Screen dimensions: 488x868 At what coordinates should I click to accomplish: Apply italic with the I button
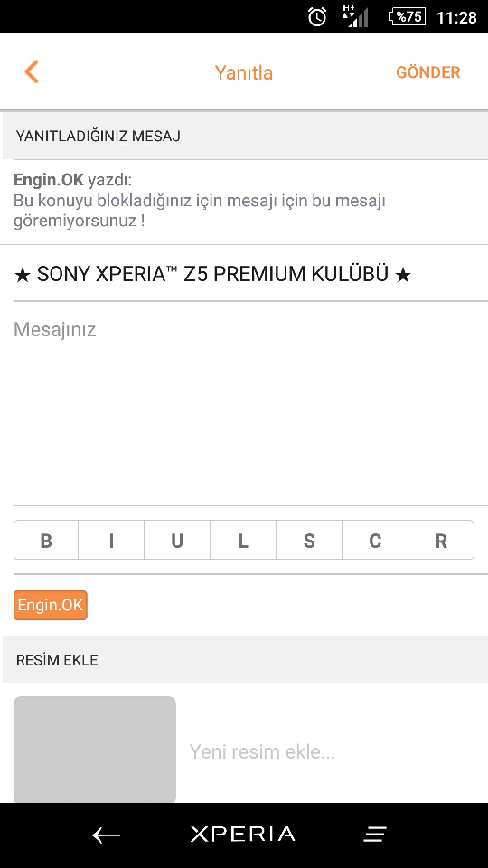111,541
